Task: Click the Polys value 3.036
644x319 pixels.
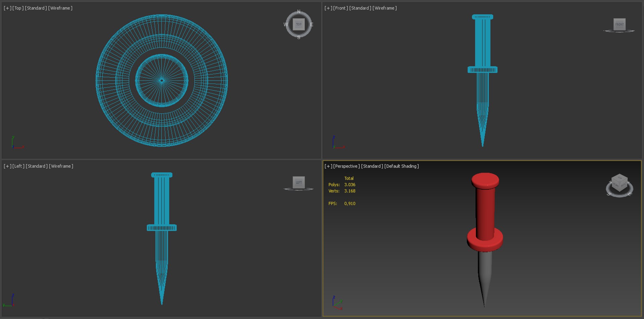Action: tap(350, 184)
